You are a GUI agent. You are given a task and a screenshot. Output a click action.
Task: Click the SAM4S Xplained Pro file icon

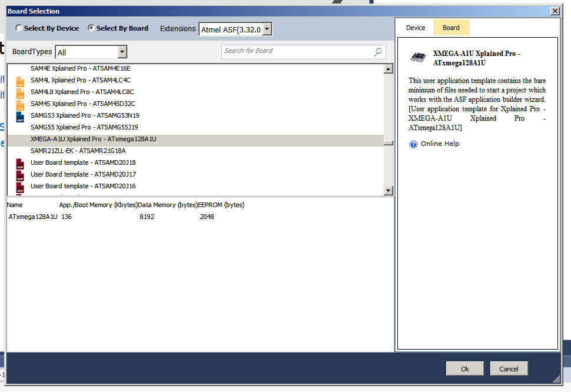click(x=20, y=104)
